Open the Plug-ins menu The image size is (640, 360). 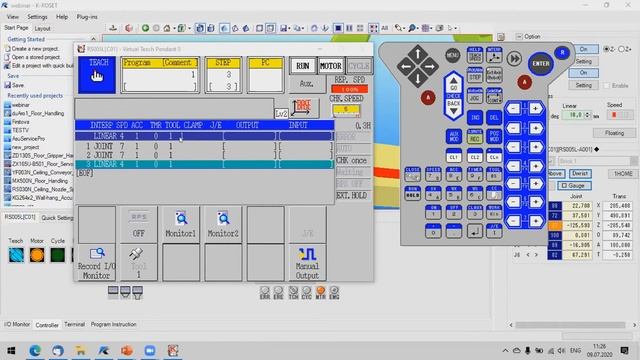[x=87, y=17]
